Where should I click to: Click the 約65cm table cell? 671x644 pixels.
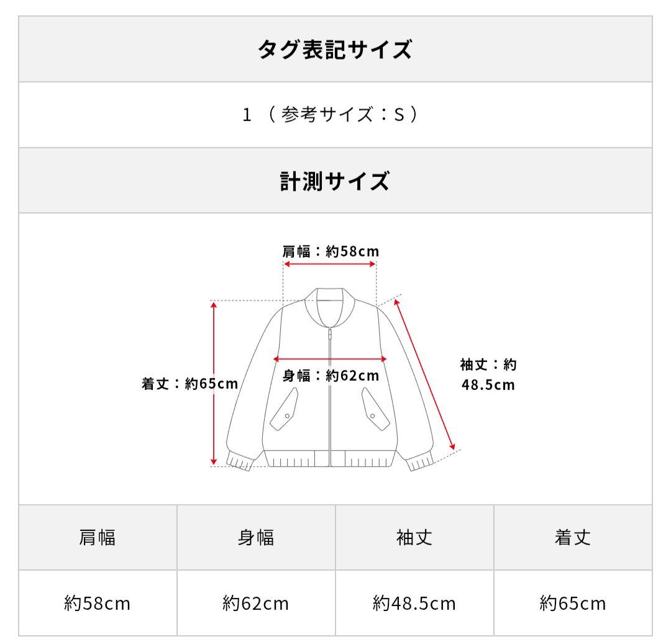click(x=573, y=603)
